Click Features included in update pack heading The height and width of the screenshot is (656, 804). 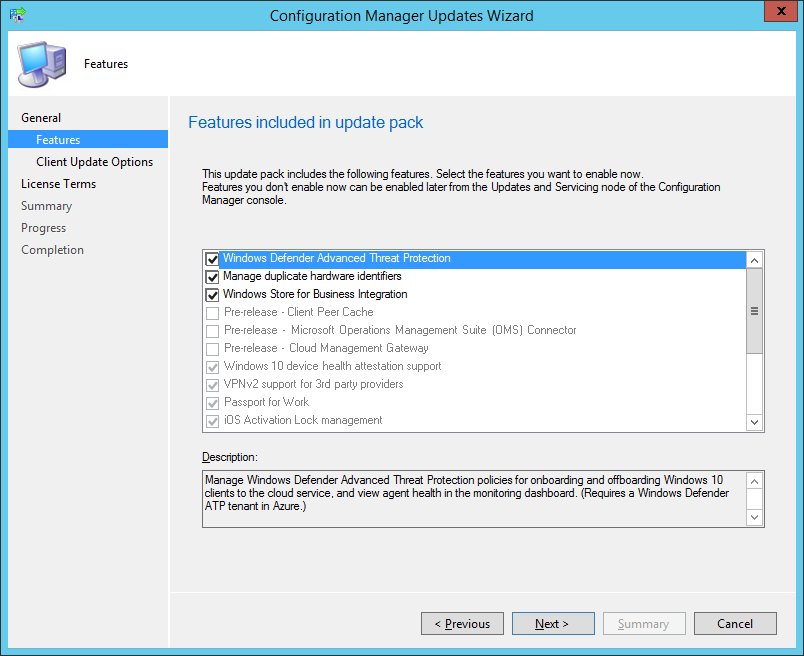pyautogui.click(x=306, y=123)
